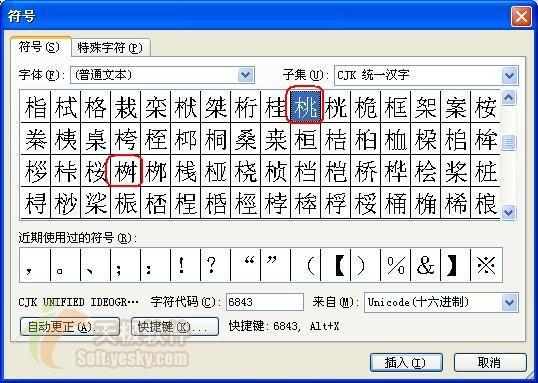Select the ideographic full stop 。 symbol

(65, 265)
